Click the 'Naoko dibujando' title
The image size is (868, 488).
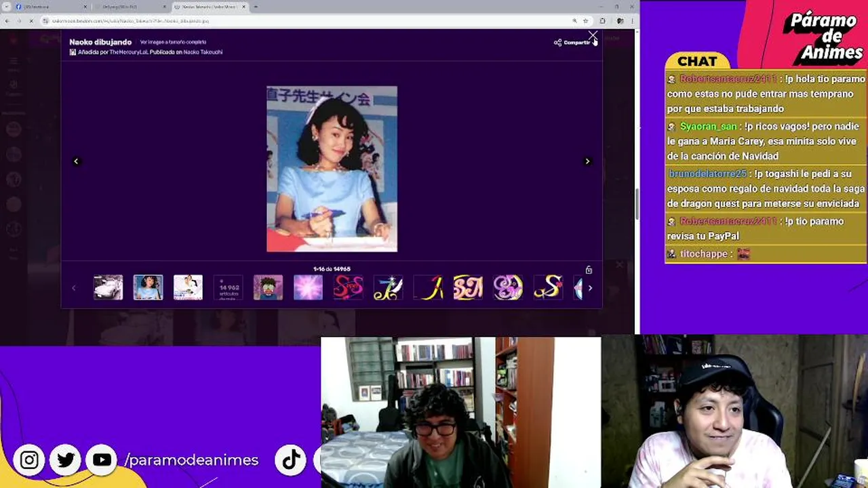pos(100,42)
